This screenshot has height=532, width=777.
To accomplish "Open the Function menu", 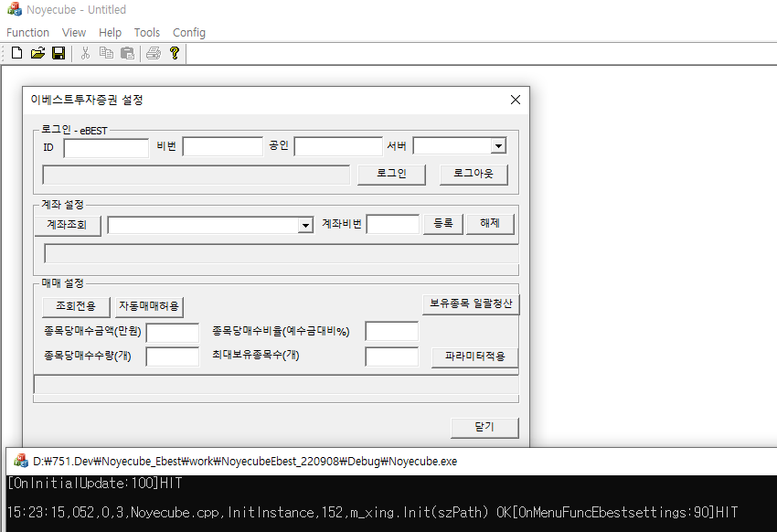I will click(x=27, y=32).
